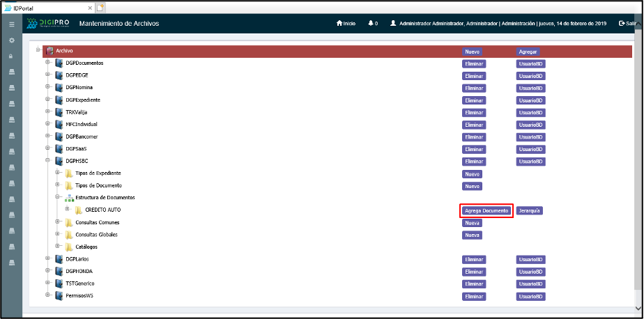
Task: Click the Inicio home icon
Action: tap(339, 24)
